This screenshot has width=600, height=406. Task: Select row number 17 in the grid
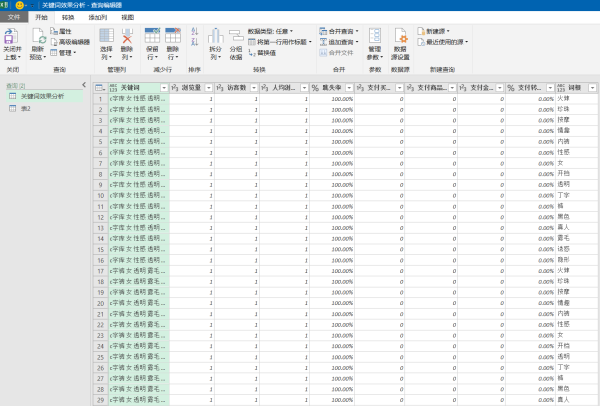(x=101, y=271)
